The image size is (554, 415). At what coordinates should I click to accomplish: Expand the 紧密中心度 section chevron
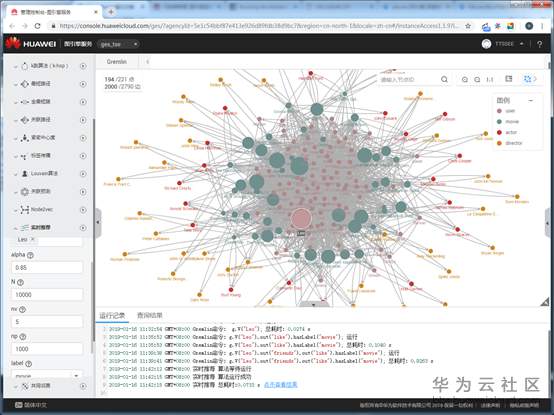[15, 138]
